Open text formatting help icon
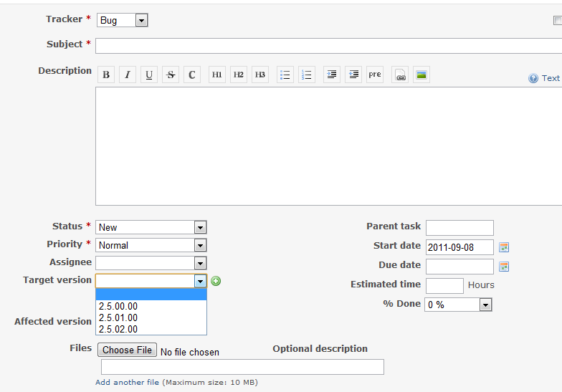Image resolution: width=562 pixels, height=392 pixels. click(533, 78)
